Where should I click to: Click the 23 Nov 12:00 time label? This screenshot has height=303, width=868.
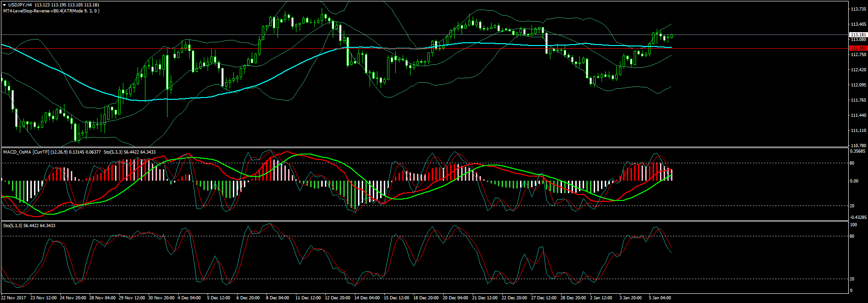43,298
